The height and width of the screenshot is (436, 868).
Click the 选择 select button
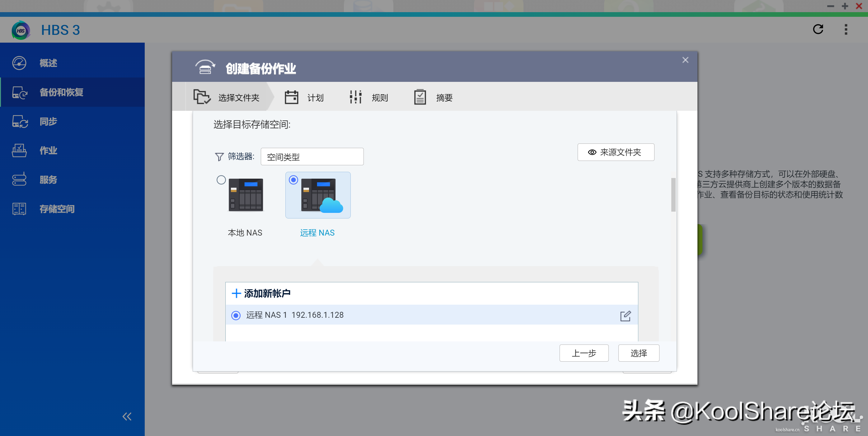tap(639, 353)
